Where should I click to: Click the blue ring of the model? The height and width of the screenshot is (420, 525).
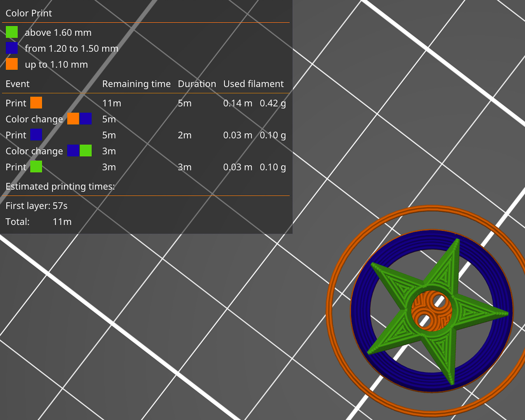362,311
